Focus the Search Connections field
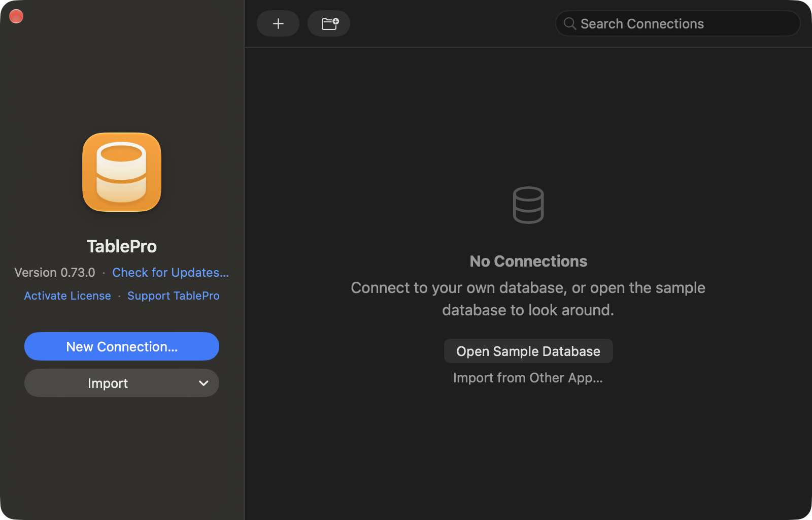812x520 pixels. (x=678, y=24)
